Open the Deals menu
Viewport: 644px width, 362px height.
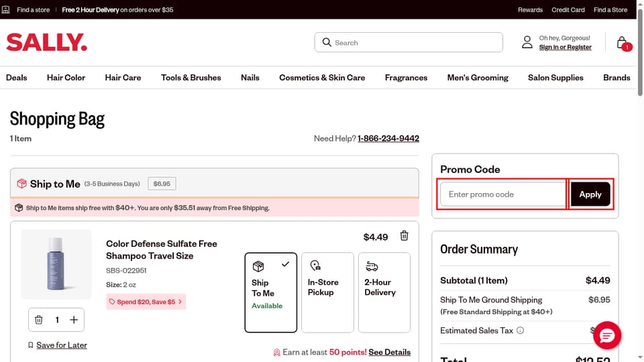16,78
